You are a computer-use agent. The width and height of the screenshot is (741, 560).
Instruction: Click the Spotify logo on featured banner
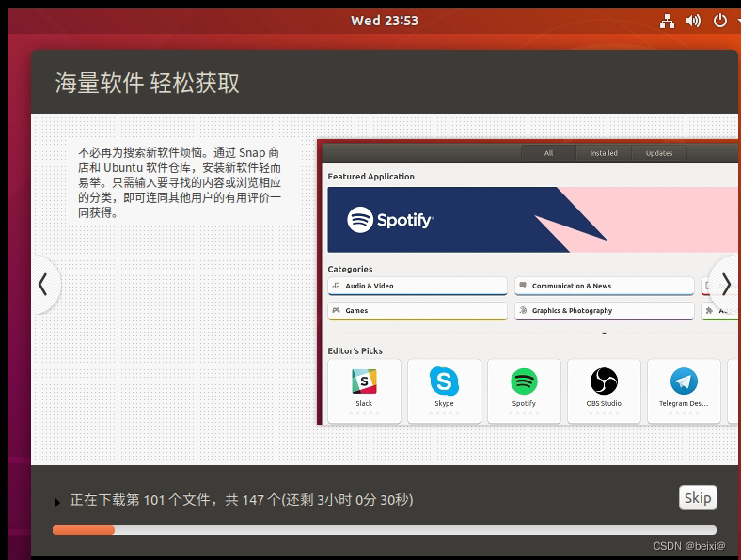[x=390, y=220]
